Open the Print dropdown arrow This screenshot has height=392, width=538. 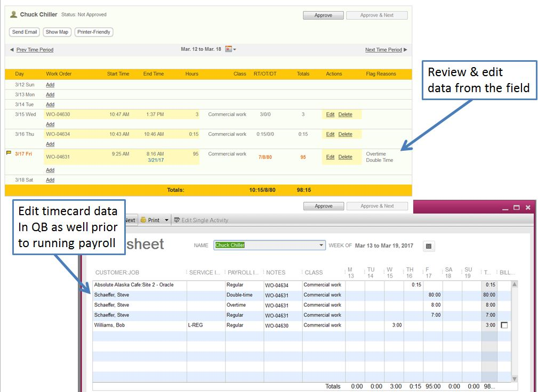coord(166,220)
